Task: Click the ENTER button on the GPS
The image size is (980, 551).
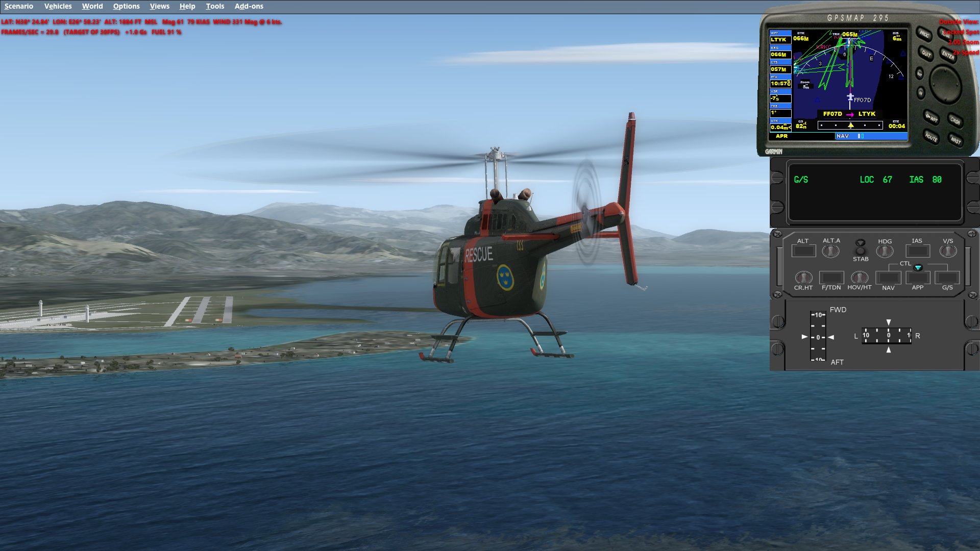Action: pyautogui.click(x=948, y=55)
